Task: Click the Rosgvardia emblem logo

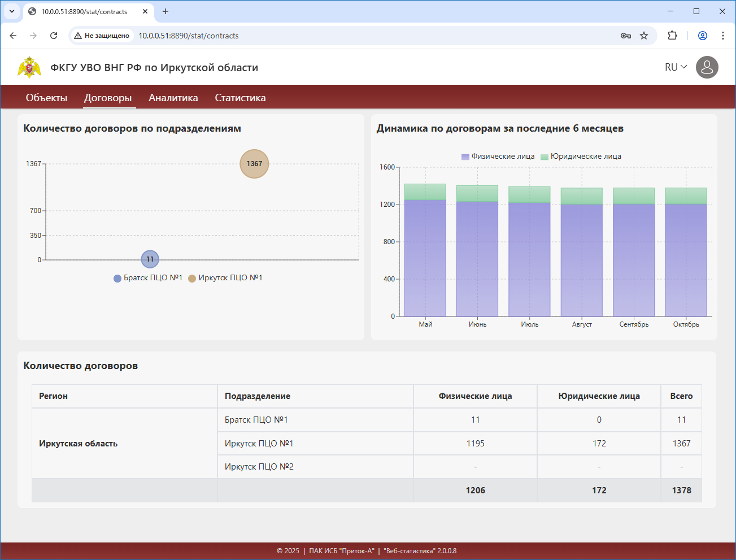Action: pos(29,67)
